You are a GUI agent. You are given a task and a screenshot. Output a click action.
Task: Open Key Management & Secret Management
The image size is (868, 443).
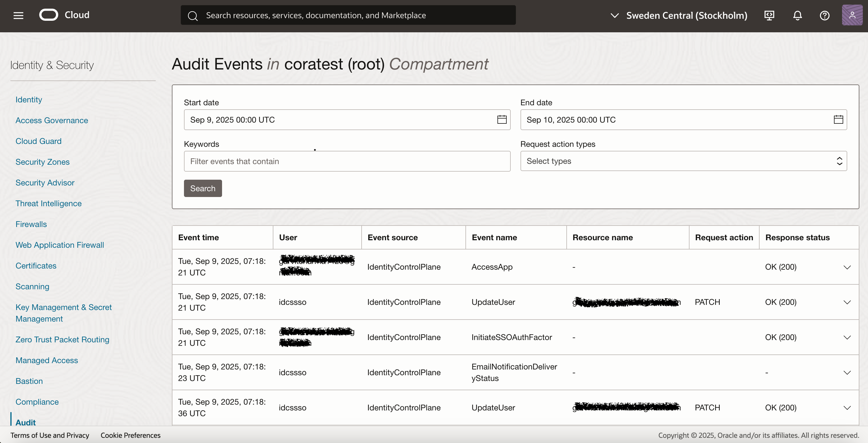tap(63, 313)
